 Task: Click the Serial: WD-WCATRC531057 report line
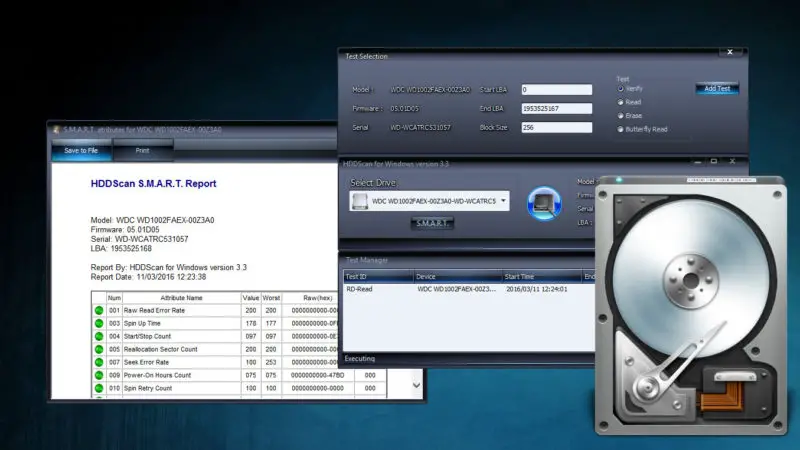point(139,239)
